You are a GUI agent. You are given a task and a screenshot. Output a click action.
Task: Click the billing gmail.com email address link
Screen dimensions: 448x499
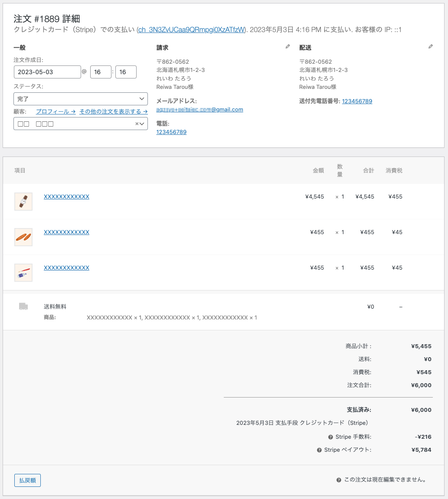click(x=199, y=110)
